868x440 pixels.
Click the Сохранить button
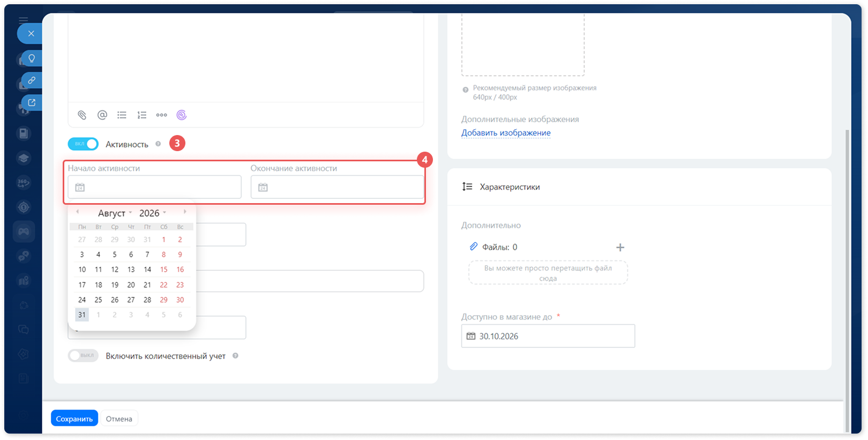point(74,419)
